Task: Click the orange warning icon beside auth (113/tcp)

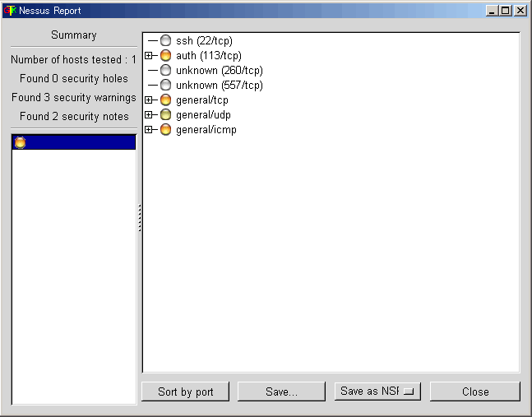Action: [x=165, y=55]
